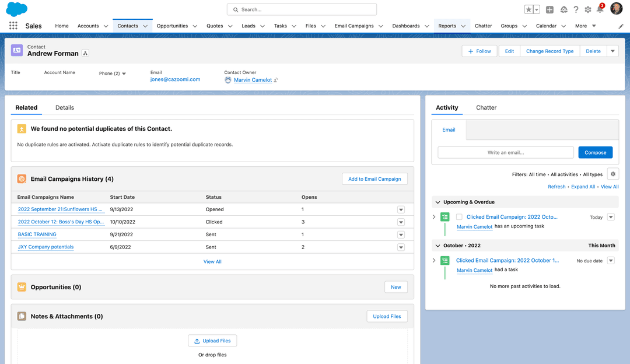Click the activity filter settings gear icon
Viewport: 630px width, 364px height.
pyautogui.click(x=612, y=173)
